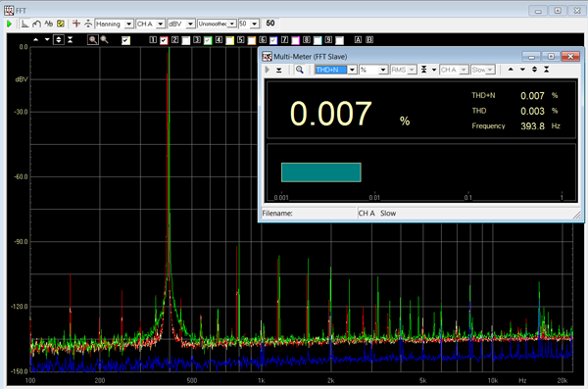The image size is (588, 389).
Task: Open the arrow beside the range compress icon
Action: pyautogui.click(x=434, y=70)
